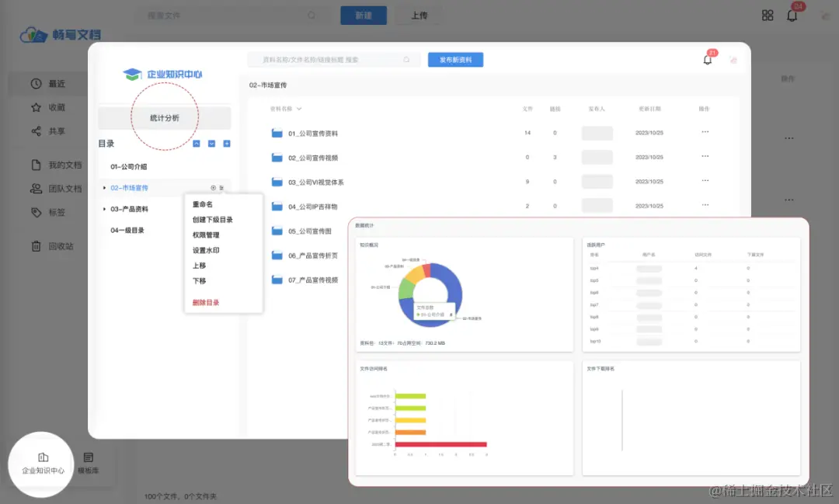Click the menu icon on 02-市场宣传 row
Screen dimensions: 839x504
coord(221,188)
